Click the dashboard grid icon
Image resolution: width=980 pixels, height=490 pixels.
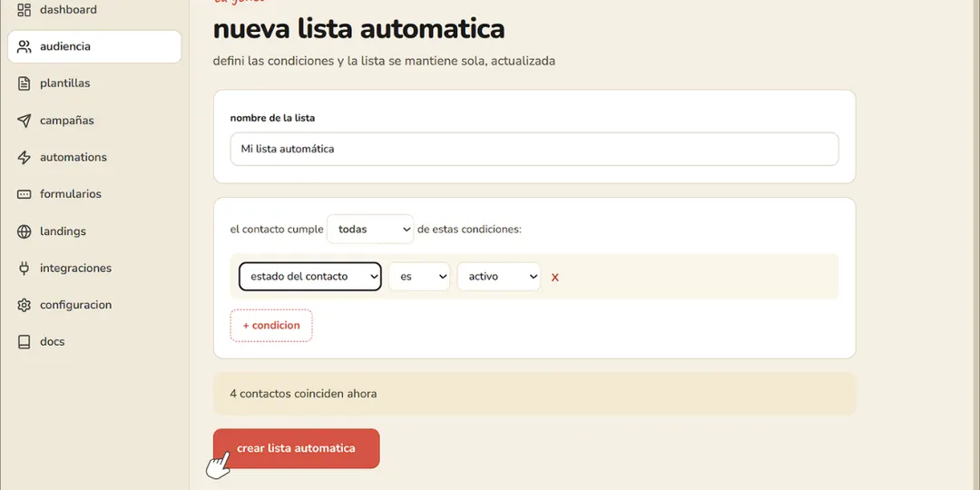click(x=24, y=10)
